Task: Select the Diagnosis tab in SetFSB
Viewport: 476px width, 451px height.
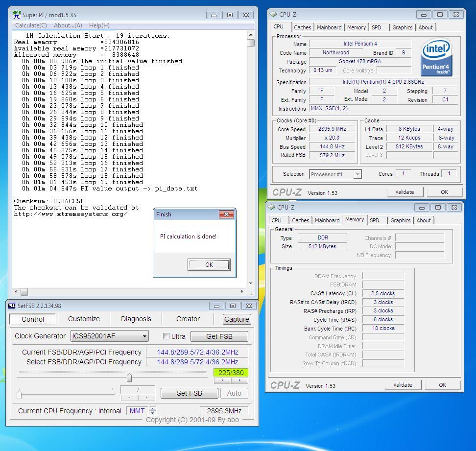Action: [x=136, y=319]
